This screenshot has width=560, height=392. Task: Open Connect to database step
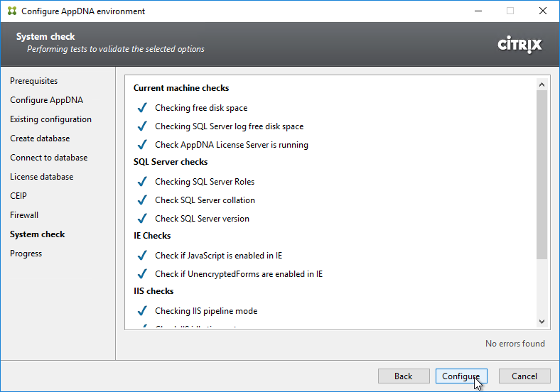(48, 158)
